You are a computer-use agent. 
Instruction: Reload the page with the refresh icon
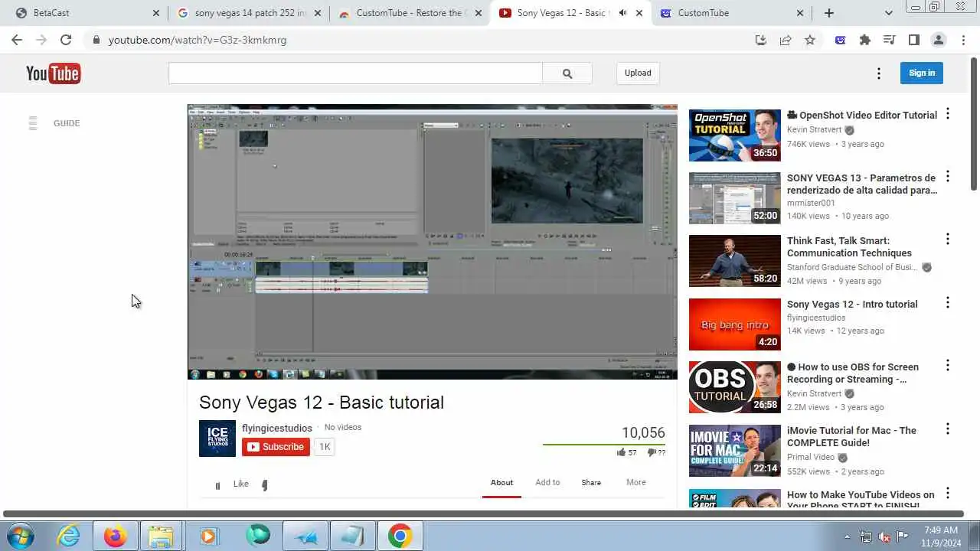(66, 40)
